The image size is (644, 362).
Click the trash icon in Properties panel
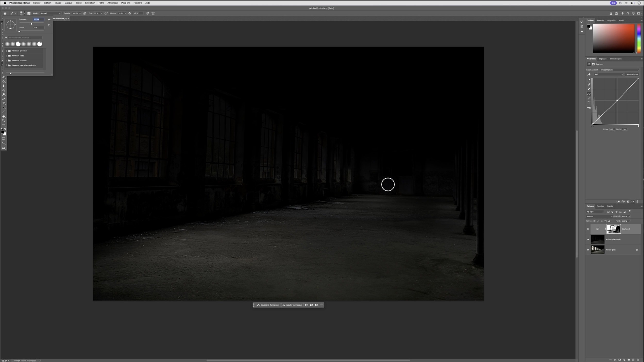(638, 202)
